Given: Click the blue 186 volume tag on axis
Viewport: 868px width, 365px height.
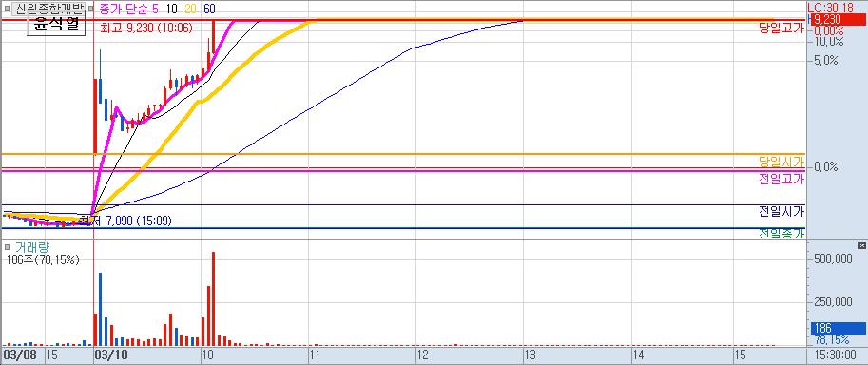Looking at the screenshot, I should (x=838, y=329).
